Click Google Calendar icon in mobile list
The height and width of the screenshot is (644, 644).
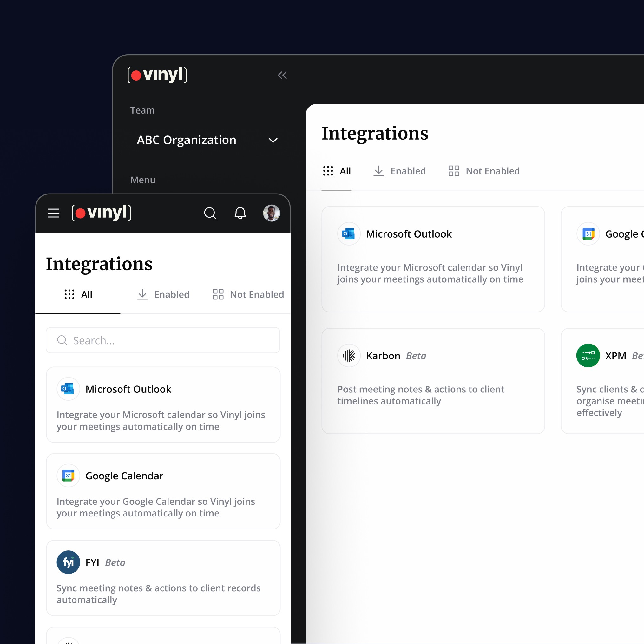68,476
